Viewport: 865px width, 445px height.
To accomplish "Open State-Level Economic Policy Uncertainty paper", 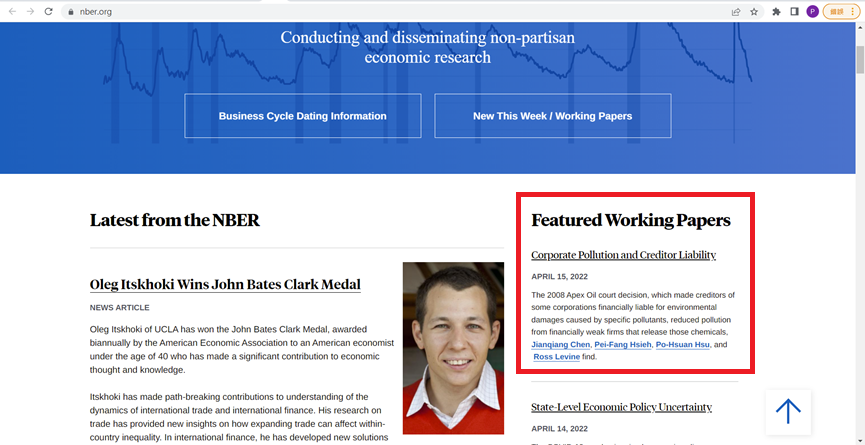I will click(x=621, y=407).
